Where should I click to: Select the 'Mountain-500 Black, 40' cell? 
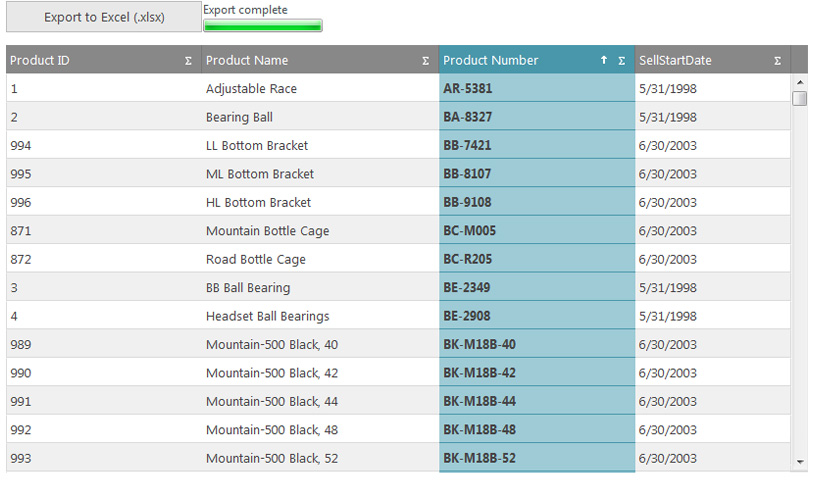(320, 344)
